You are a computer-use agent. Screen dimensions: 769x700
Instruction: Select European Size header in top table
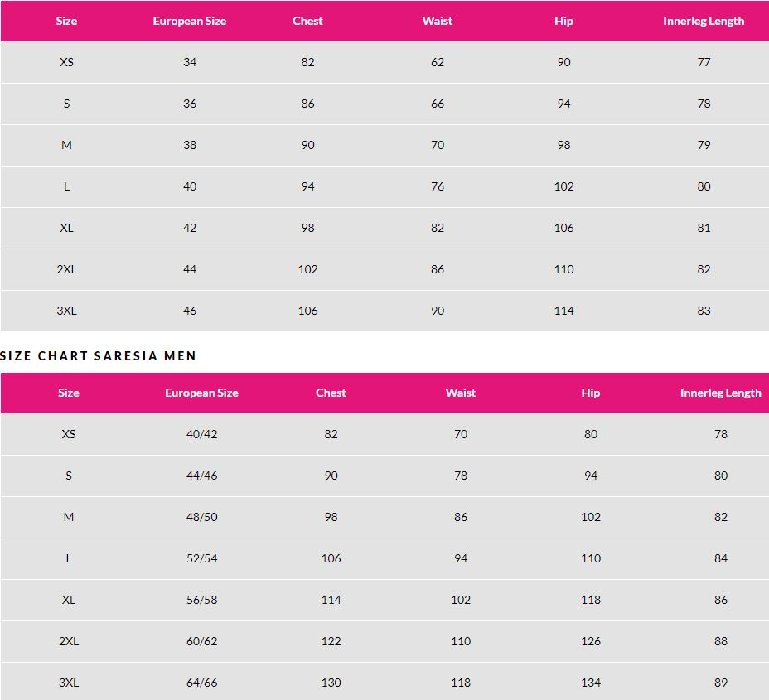click(189, 21)
